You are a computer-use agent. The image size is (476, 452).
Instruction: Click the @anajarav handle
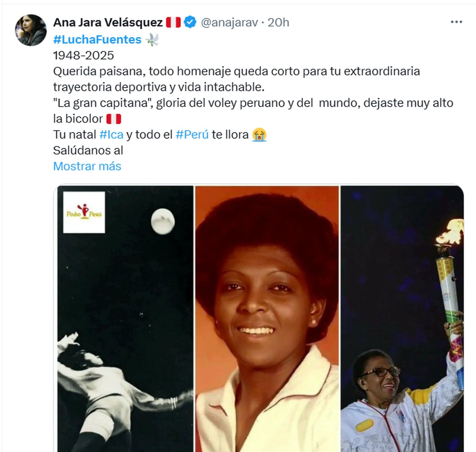(x=229, y=23)
